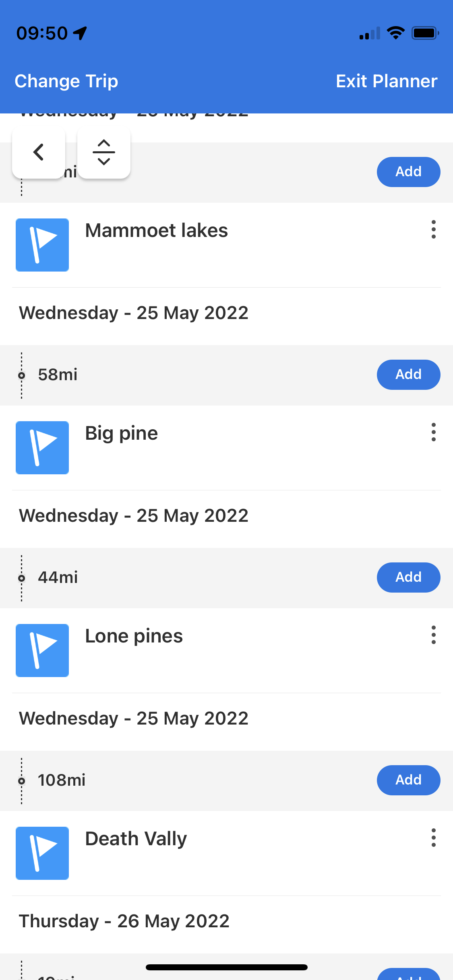Tap the Mammoet lakes flag icon

tap(42, 245)
